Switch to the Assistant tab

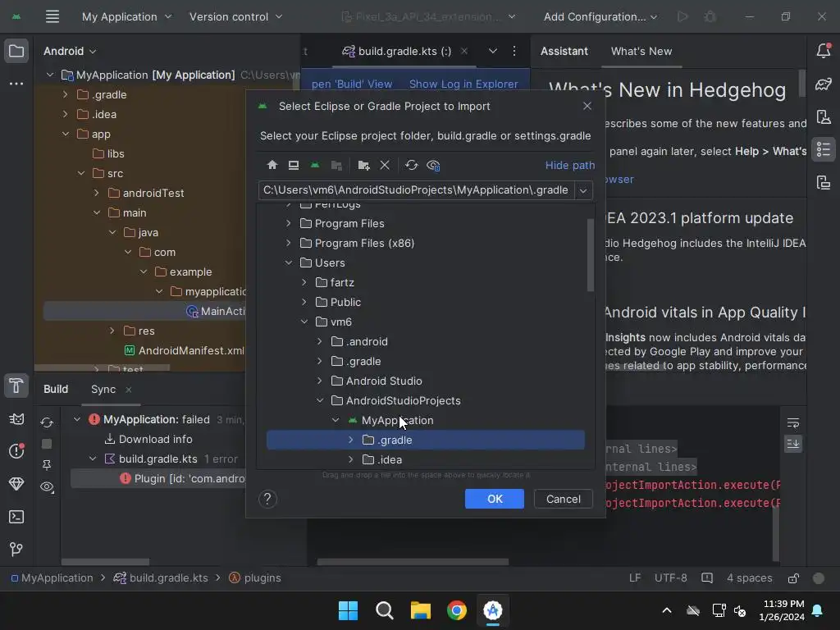click(x=564, y=52)
